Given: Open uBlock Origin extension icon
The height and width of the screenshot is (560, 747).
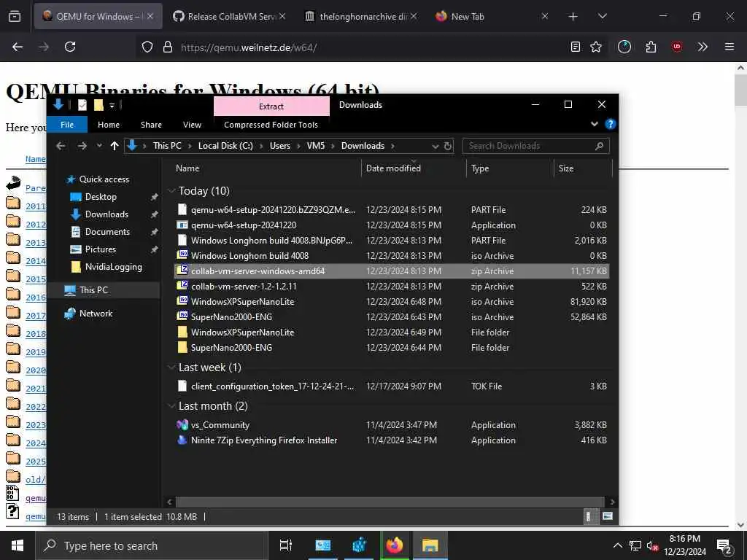Looking at the screenshot, I should 676,47.
